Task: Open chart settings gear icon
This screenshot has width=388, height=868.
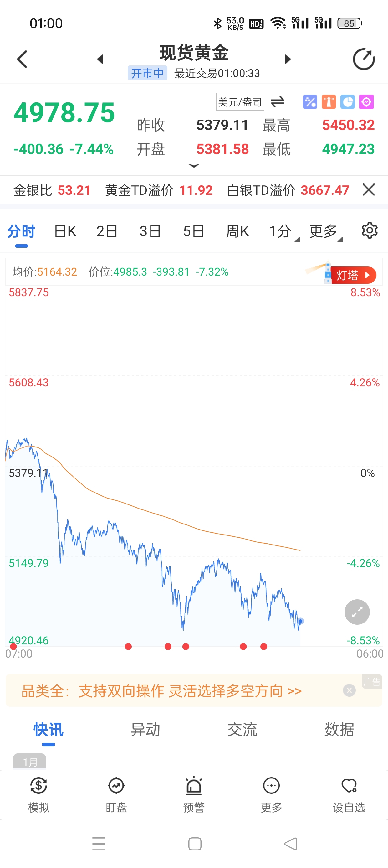Action: point(369,231)
